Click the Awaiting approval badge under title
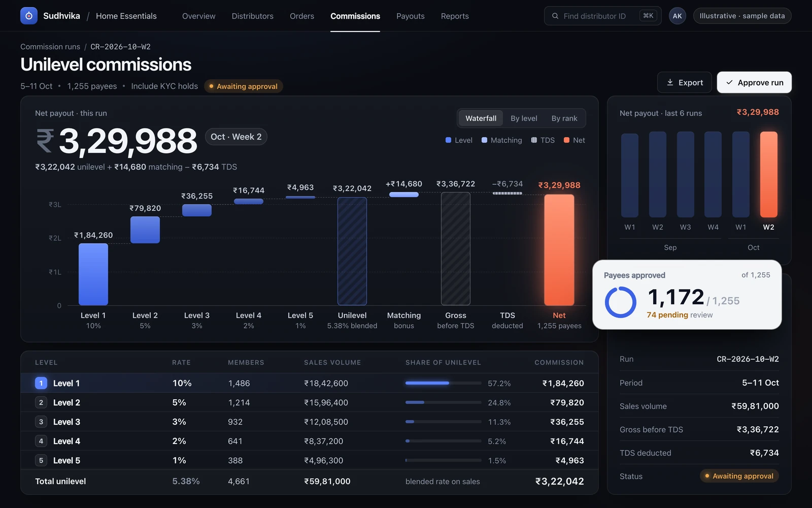Screen dimensions: 812x508 [244, 86]
